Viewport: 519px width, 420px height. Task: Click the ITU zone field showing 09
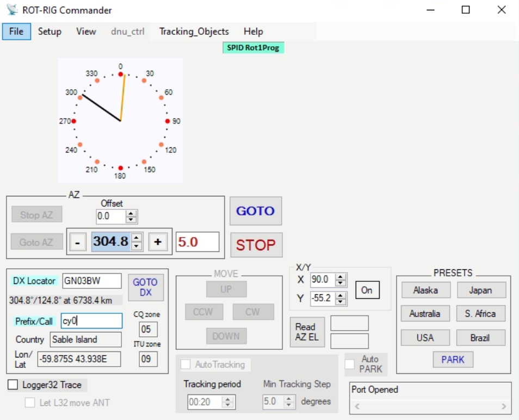tap(148, 359)
